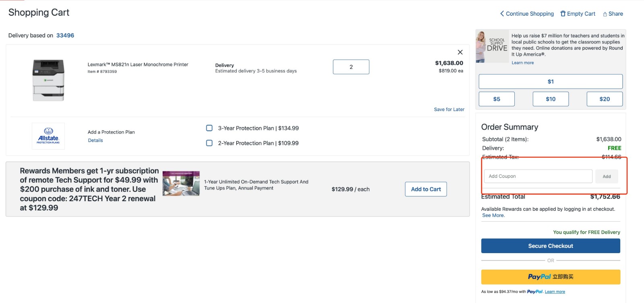Image resolution: width=644 pixels, height=303 pixels.
Task: Click the Add Coupon text field
Action: [538, 176]
